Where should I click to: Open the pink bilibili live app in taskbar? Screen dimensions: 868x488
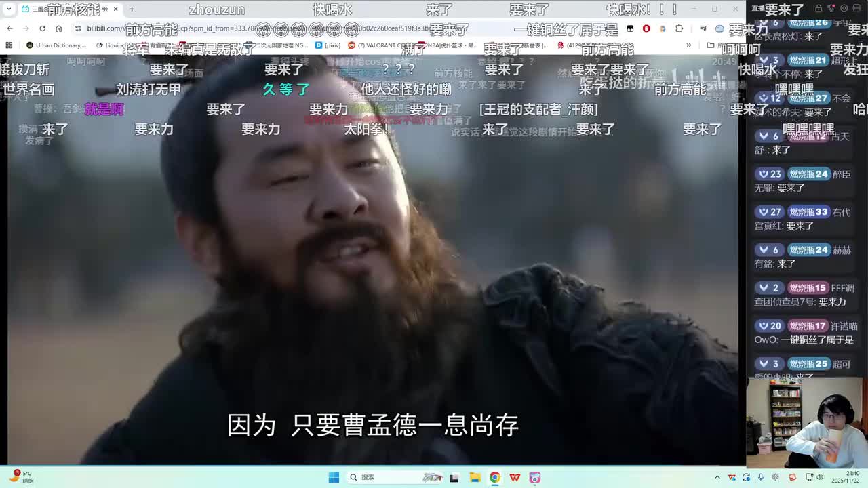tap(535, 477)
